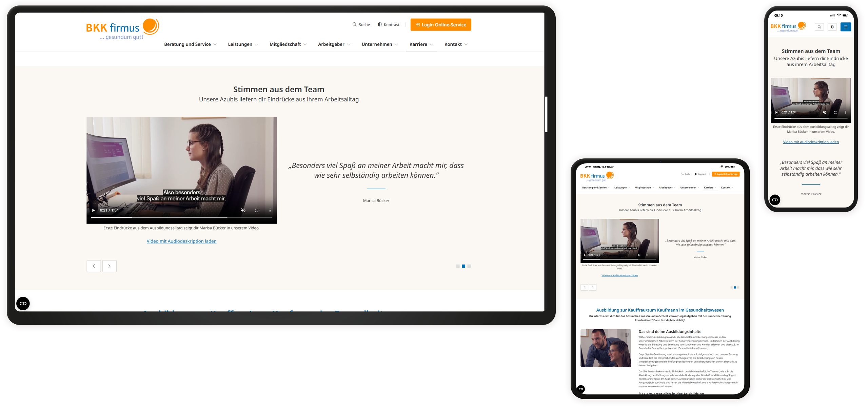
Task: Toggle high contrast mode via the desktop Kontrast control
Action: coord(389,24)
